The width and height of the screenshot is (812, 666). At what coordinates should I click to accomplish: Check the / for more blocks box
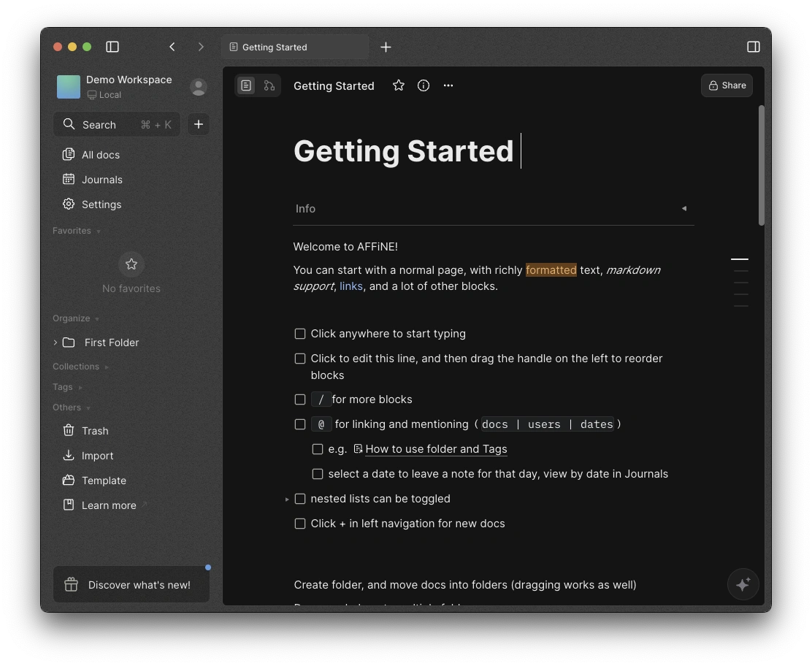[300, 399]
